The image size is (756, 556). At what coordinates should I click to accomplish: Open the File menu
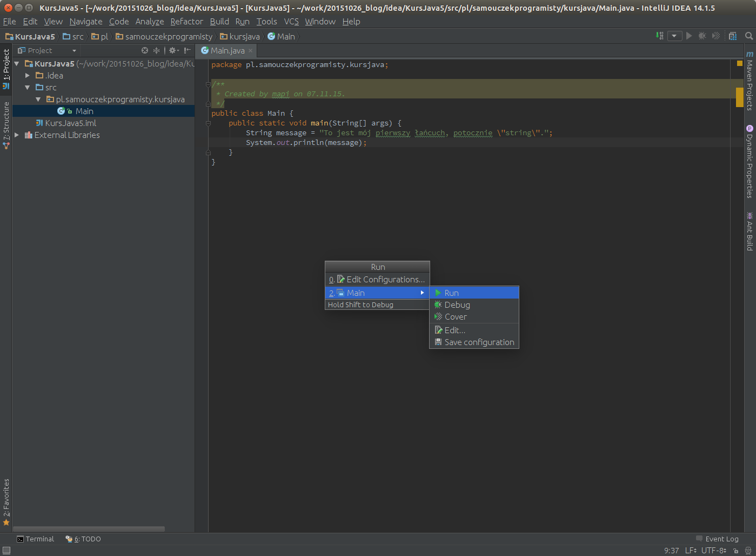coord(9,22)
